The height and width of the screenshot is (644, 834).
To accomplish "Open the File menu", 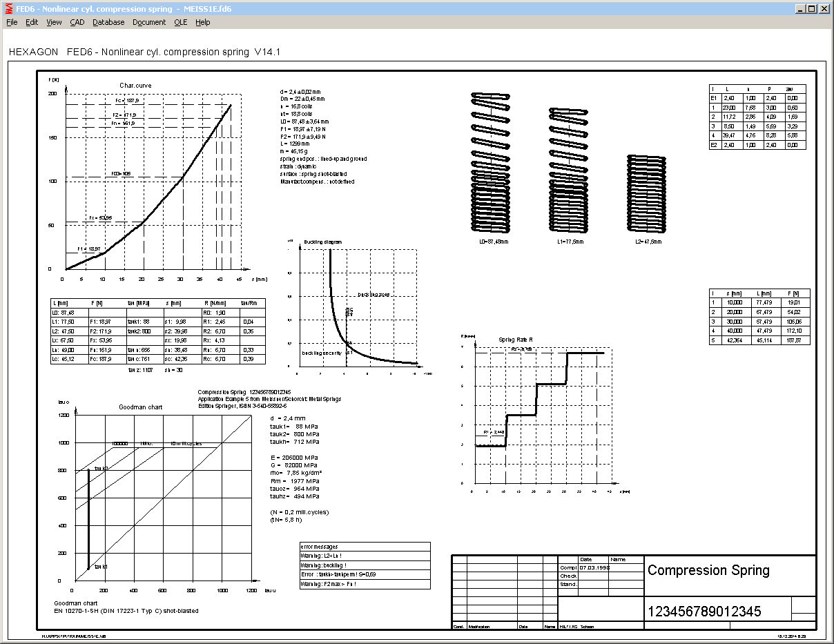I will coord(12,22).
